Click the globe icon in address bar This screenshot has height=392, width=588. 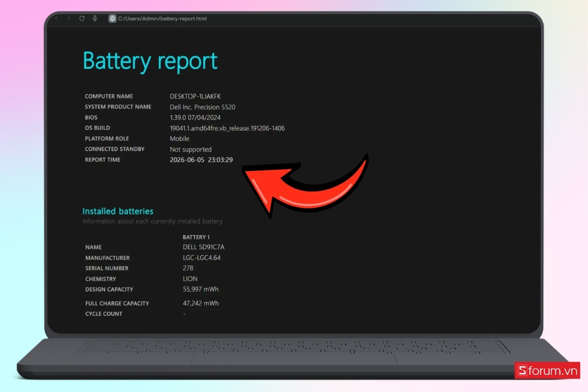coord(113,19)
